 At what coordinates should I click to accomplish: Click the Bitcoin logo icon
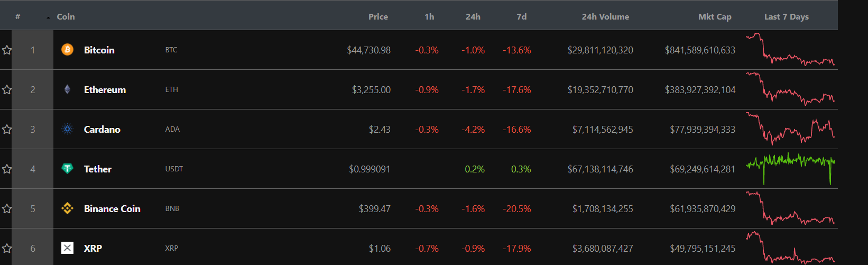coord(67,50)
